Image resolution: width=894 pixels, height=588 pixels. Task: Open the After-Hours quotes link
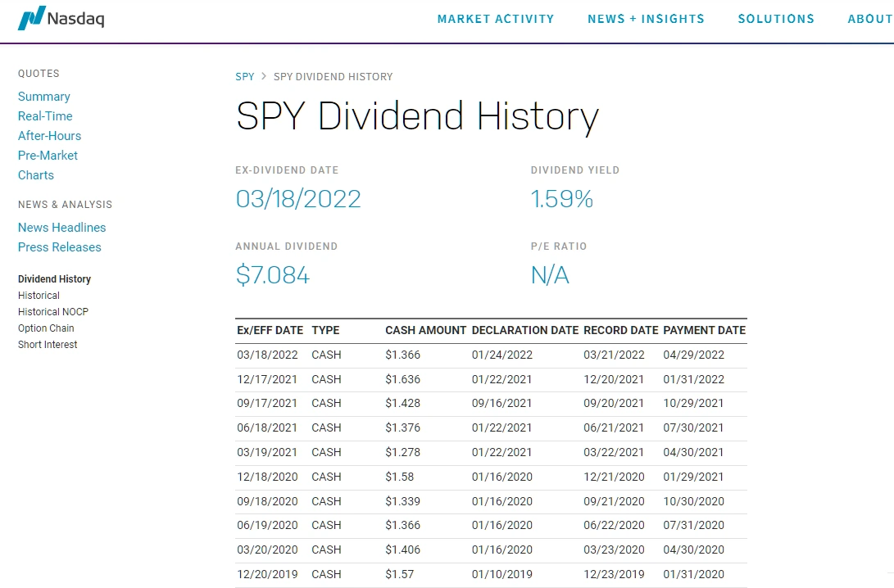(50, 136)
